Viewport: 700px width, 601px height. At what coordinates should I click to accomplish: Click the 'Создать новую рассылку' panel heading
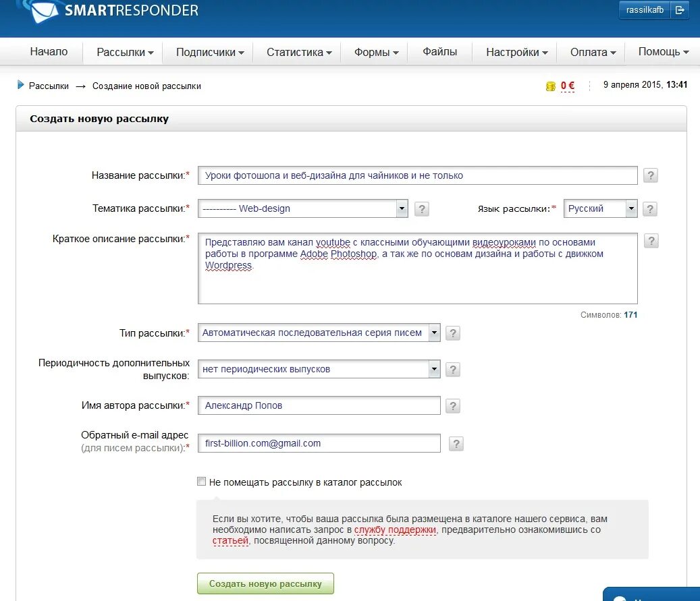[99, 119]
